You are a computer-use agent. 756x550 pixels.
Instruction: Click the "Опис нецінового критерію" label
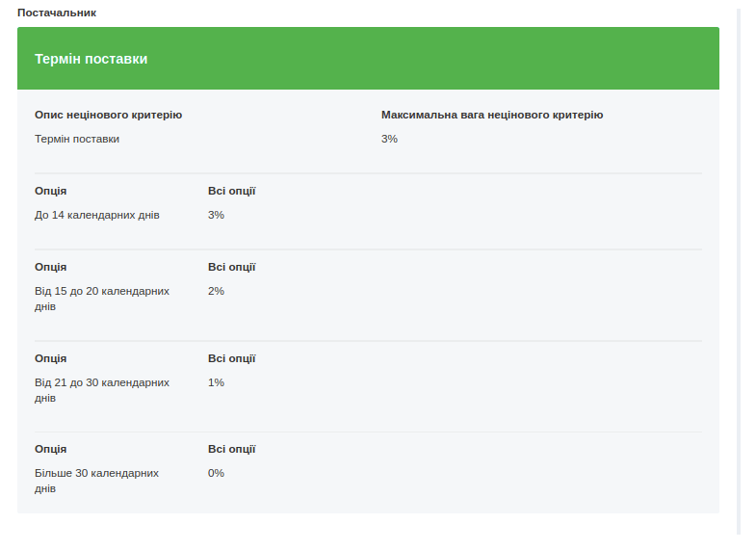pos(108,115)
